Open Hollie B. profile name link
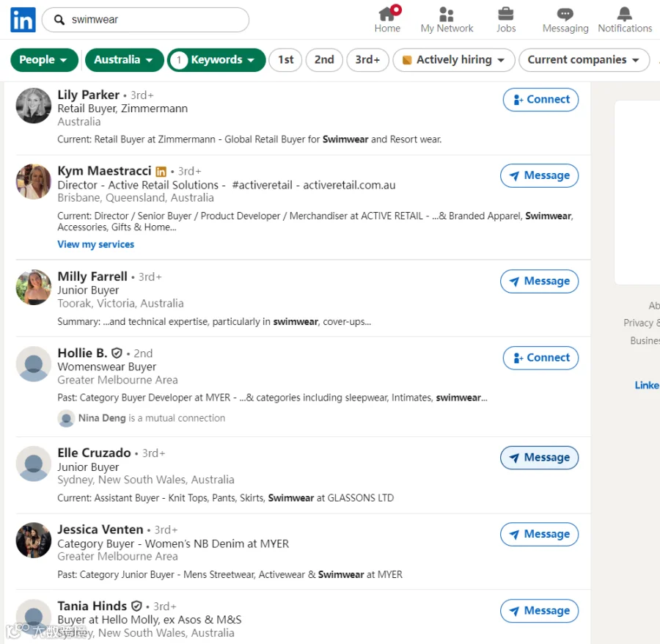Image resolution: width=660 pixels, height=644 pixels. click(82, 353)
